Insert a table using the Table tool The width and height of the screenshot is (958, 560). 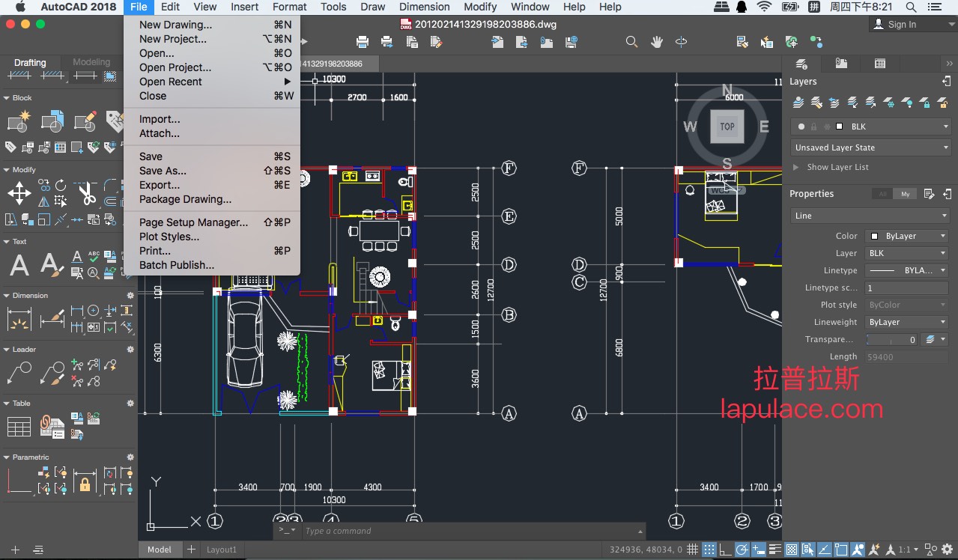pos(19,427)
